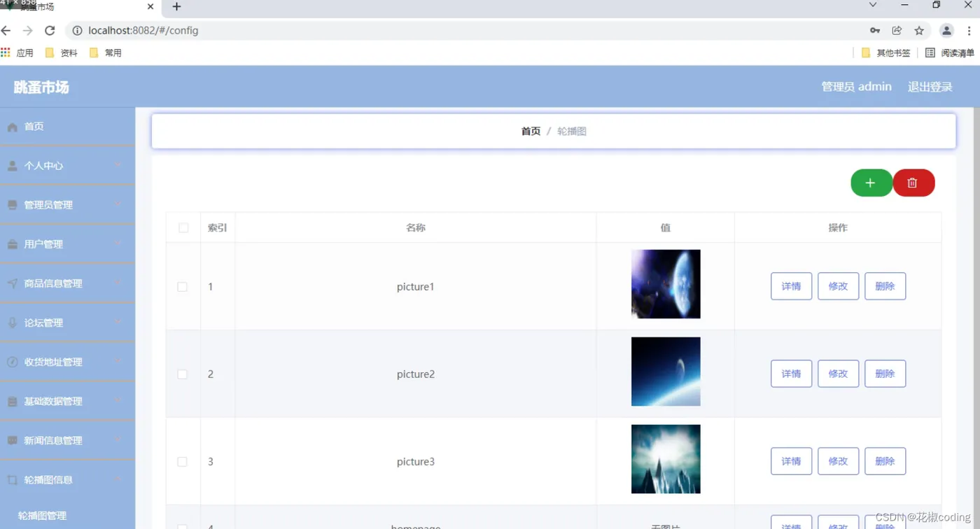Click 删除 button for picture1

[885, 286]
